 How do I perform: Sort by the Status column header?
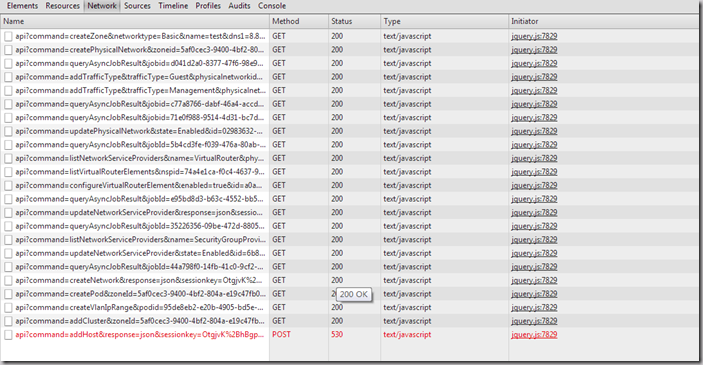(x=354, y=22)
